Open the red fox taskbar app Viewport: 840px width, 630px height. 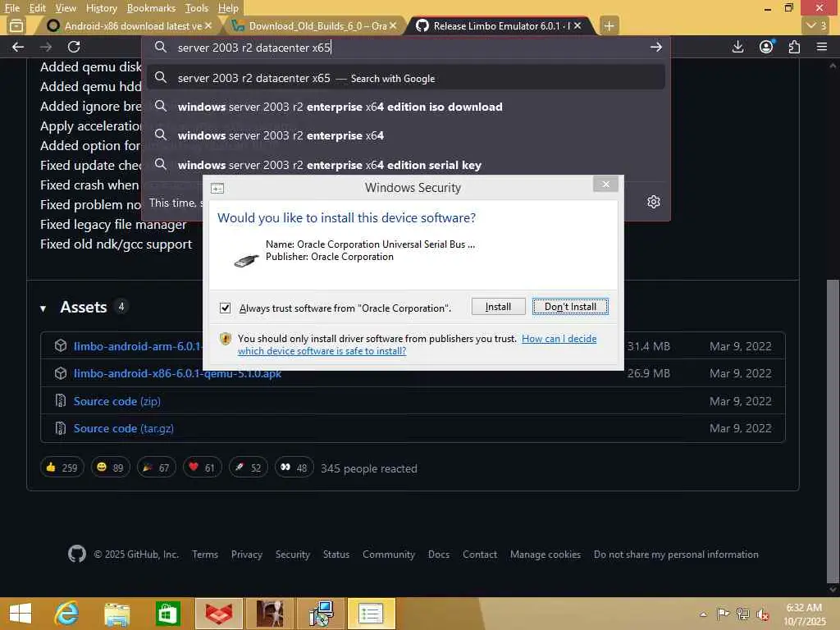[219, 614]
